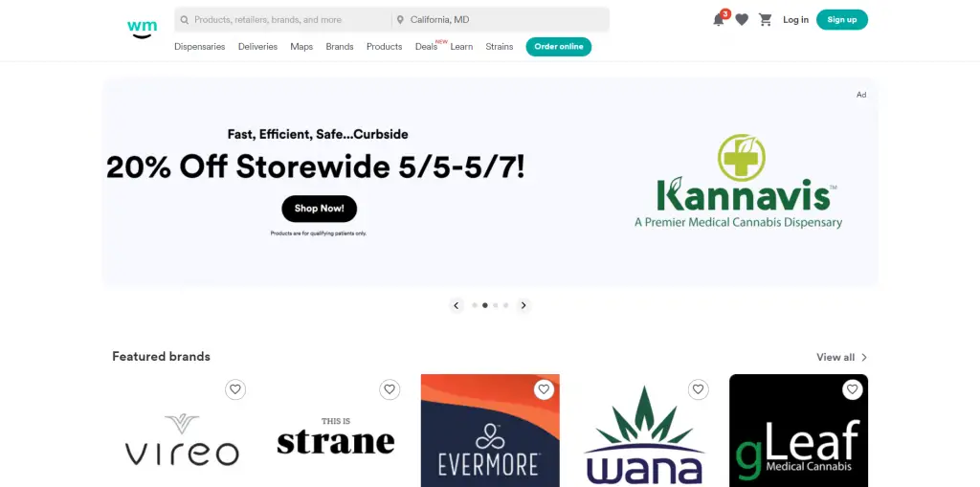
Task: Open the shopping cart icon
Action: (x=766, y=20)
